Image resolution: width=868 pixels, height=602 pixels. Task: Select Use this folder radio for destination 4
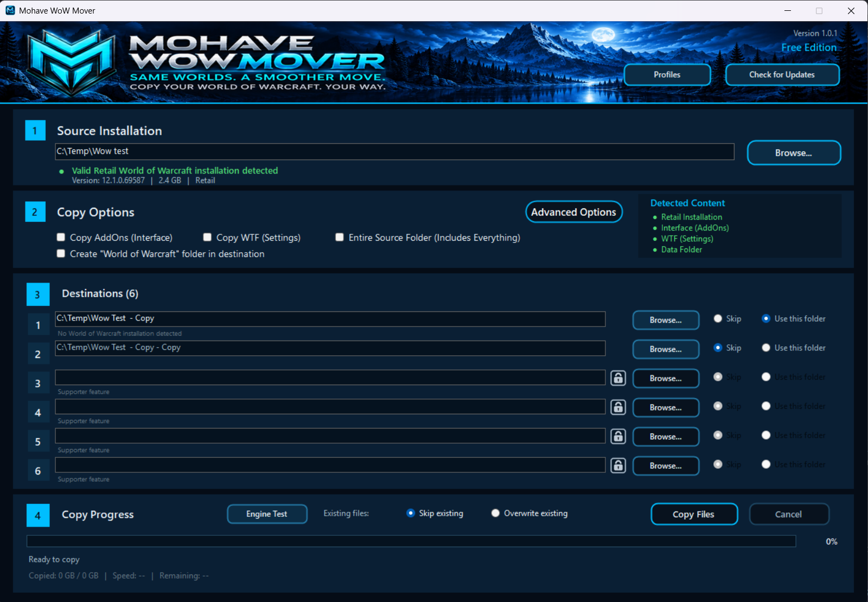[766, 406]
